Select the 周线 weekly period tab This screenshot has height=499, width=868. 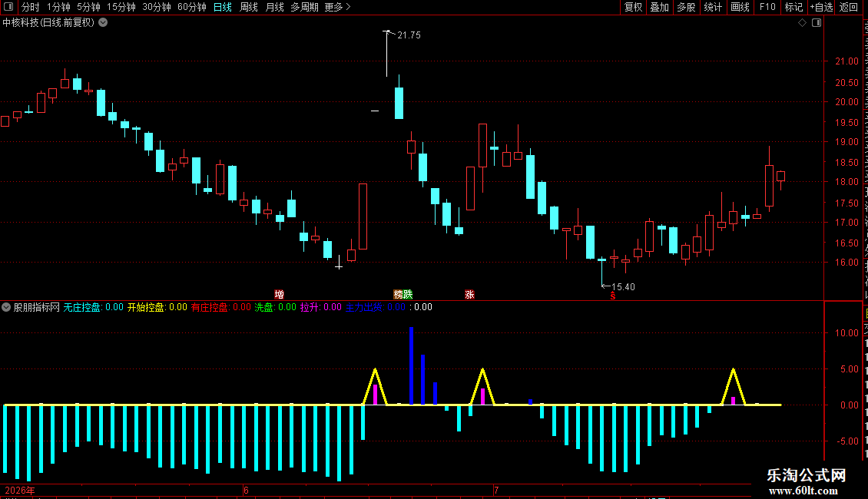249,7
